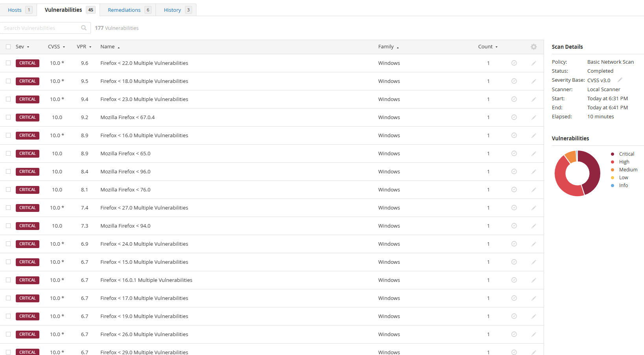This screenshot has width=644, height=355.
Task: Modify pencil icon for Firefox < 23.0 row
Action: [x=534, y=99]
